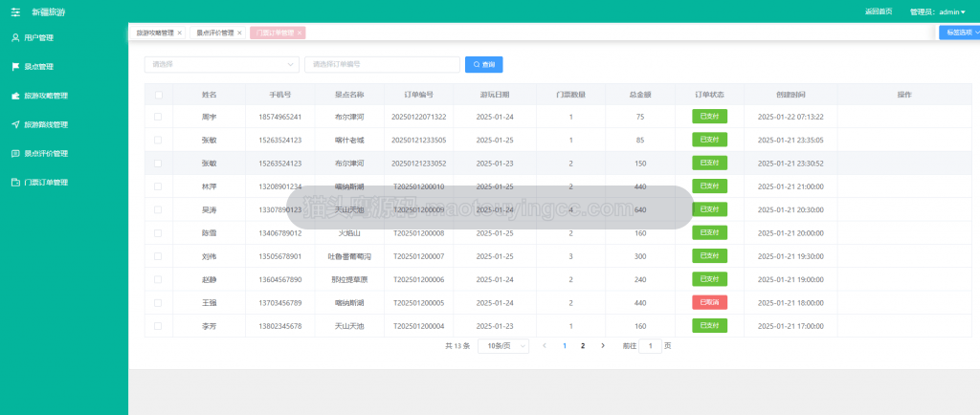The width and height of the screenshot is (980, 415).
Task: Focus the 请选择订单编号 input field
Action: pos(383,64)
